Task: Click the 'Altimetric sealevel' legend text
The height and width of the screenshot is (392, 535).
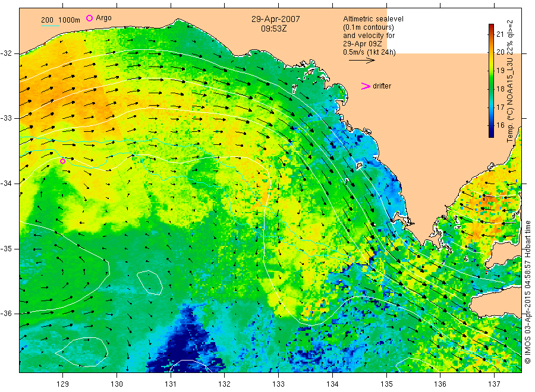Action: click(373, 19)
